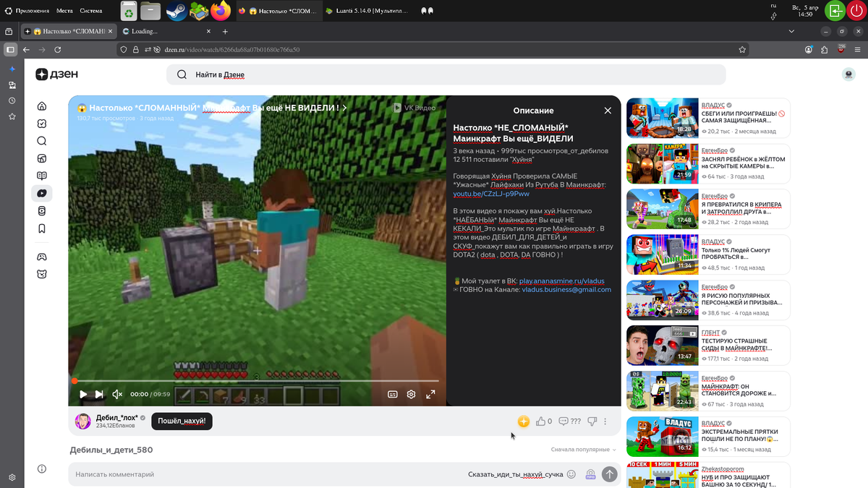The image size is (868, 488).
Task: Play the video in the player
Action: click(x=83, y=394)
